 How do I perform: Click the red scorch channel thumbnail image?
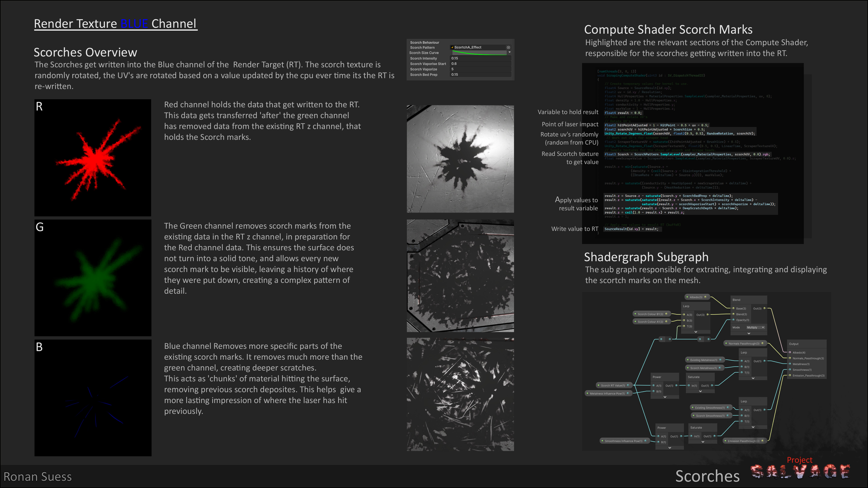coord(93,157)
